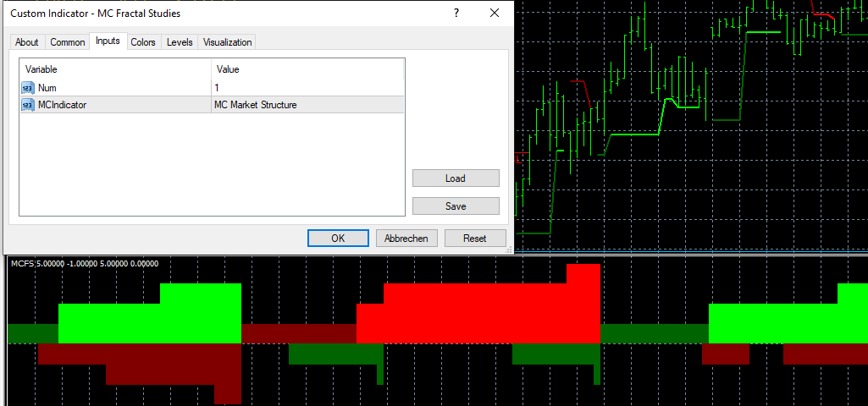The height and width of the screenshot is (406, 868).
Task: Click the Value column header
Action: (x=307, y=69)
